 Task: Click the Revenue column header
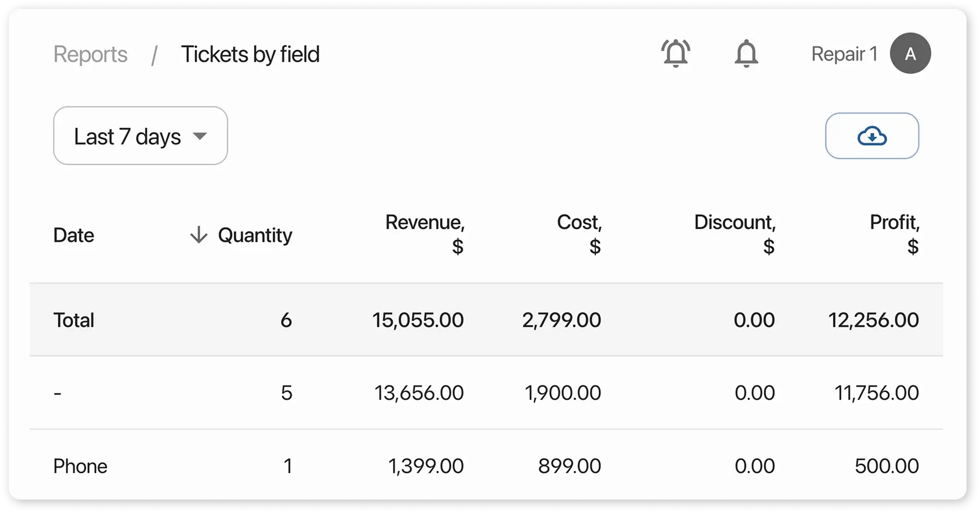pos(424,233)
